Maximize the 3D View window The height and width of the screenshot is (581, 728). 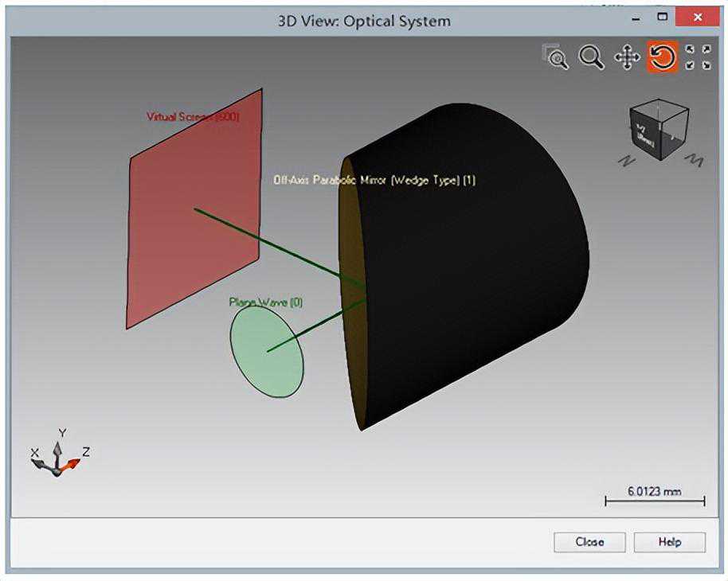click(x=662, y=17)
